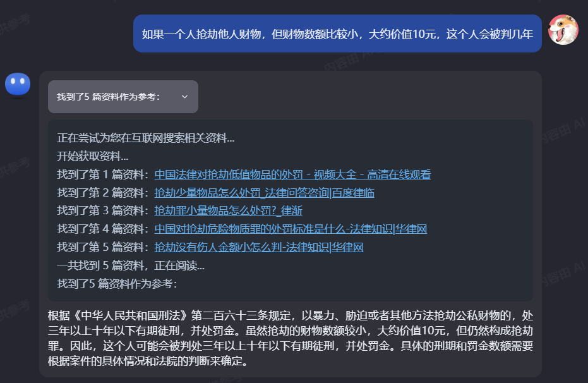Open link '中国法律对抢劫低值物品的处罚 - 视频大全'
The height and width of the screenshot is (383, 588).
(x=292, y=174)
